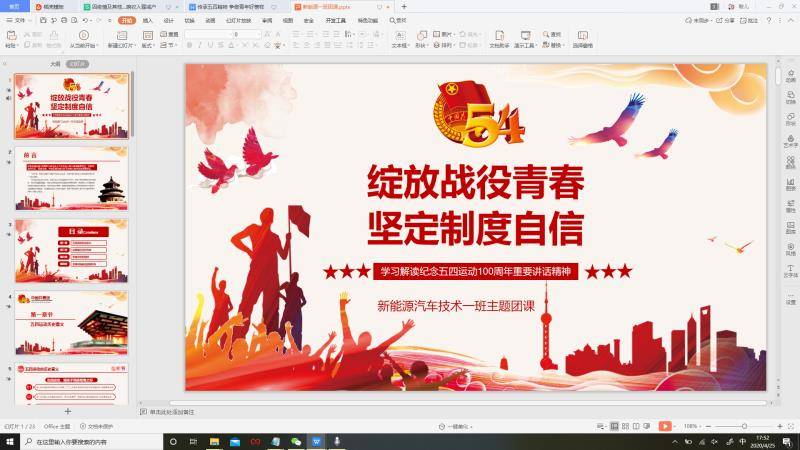Start slideshow from the orange status bar play button
Viewport: 800px width, 450px height.
[665, 426]
